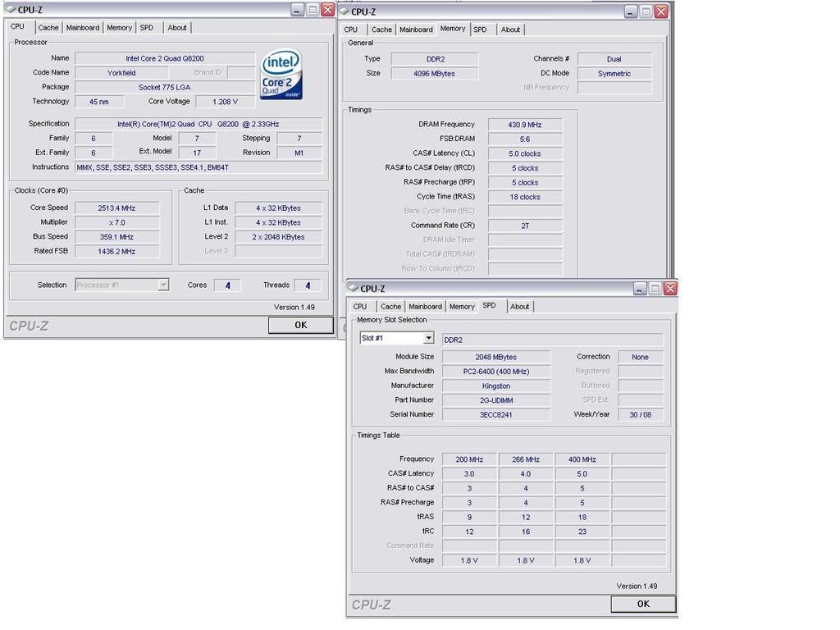Click the CPU-Z title bar icon in SPD window
This screenshot has height=630, width=840.
point(352,289)
